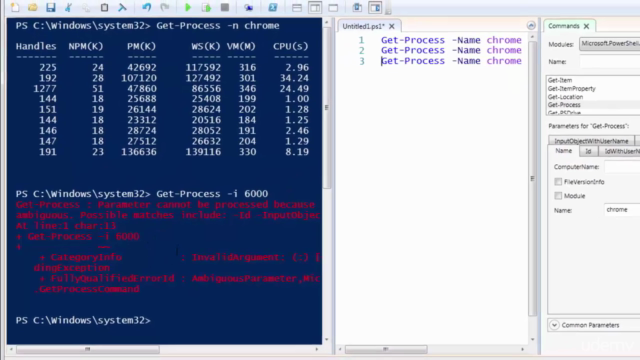
Task: Save the script with the floppy disk icon
Action: 51,7
